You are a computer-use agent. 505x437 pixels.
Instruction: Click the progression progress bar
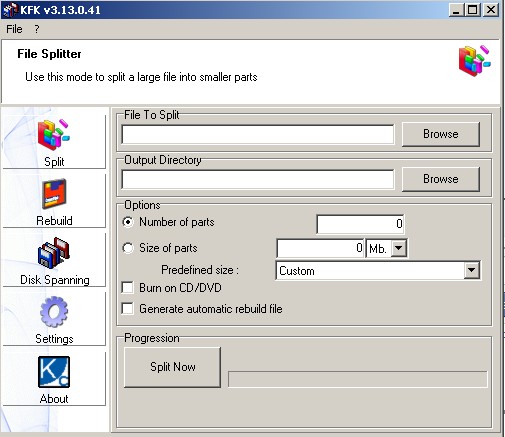tap(358, 379)
